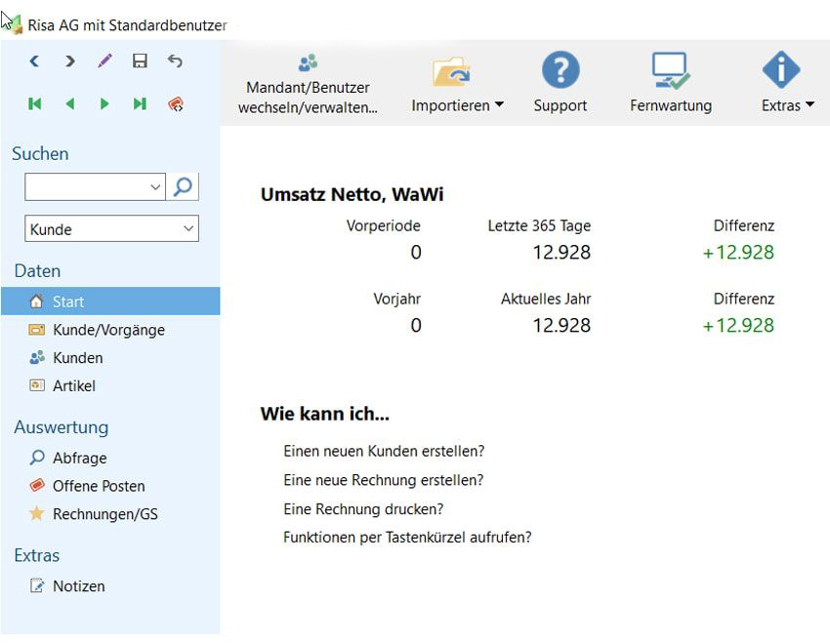Click 'Eine Rechnung drucken?' link
This screenshot has height=644, width=830.
click(x=363, y=508)
